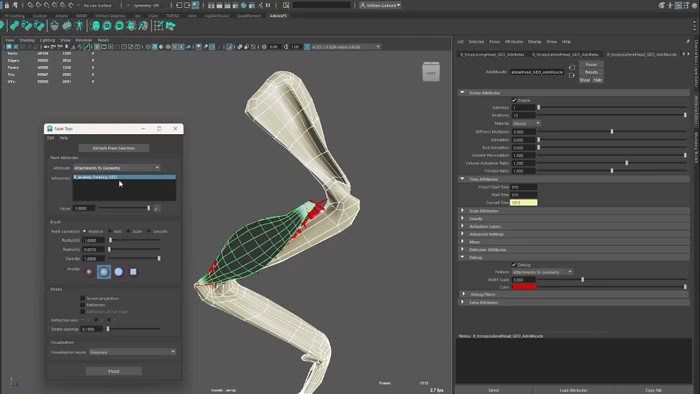Click the grid paint tool shelf icon
This screenshot has width=700, height=394.
click(x=158, y=26)
